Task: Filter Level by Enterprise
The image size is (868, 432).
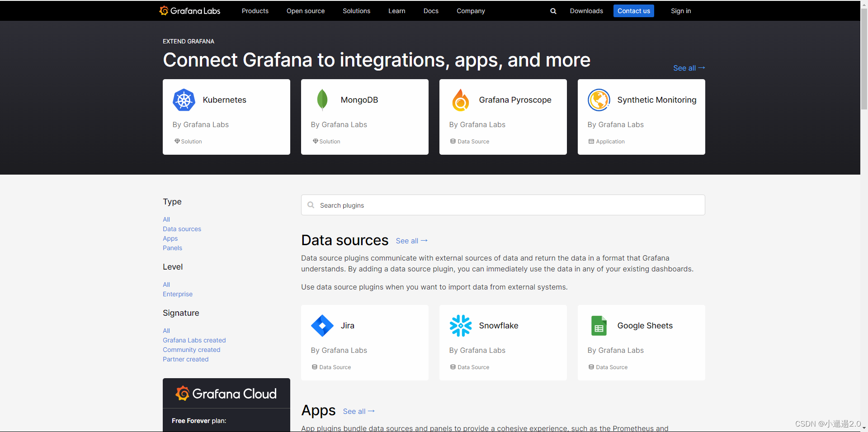Action: (178, 294)
